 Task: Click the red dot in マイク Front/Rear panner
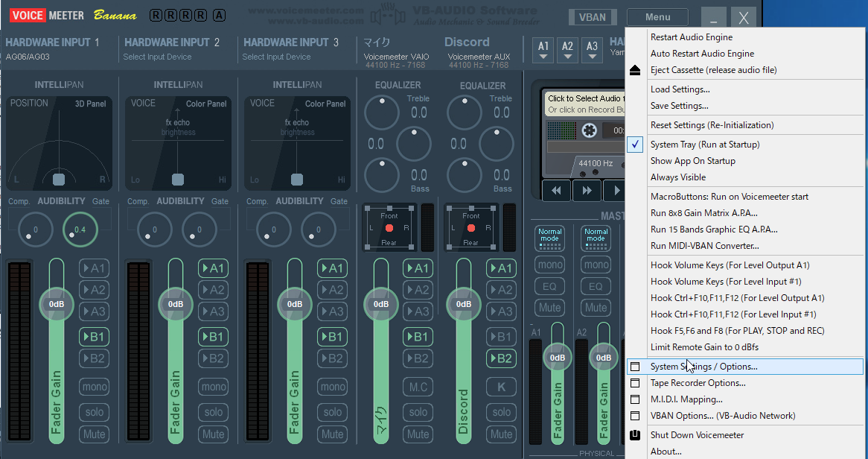pos(389,228)
